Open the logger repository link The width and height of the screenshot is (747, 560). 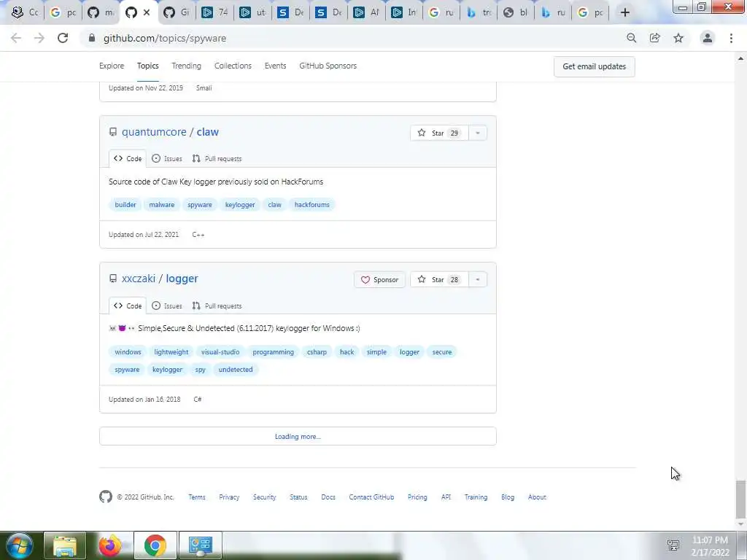(x=182, y=279)
